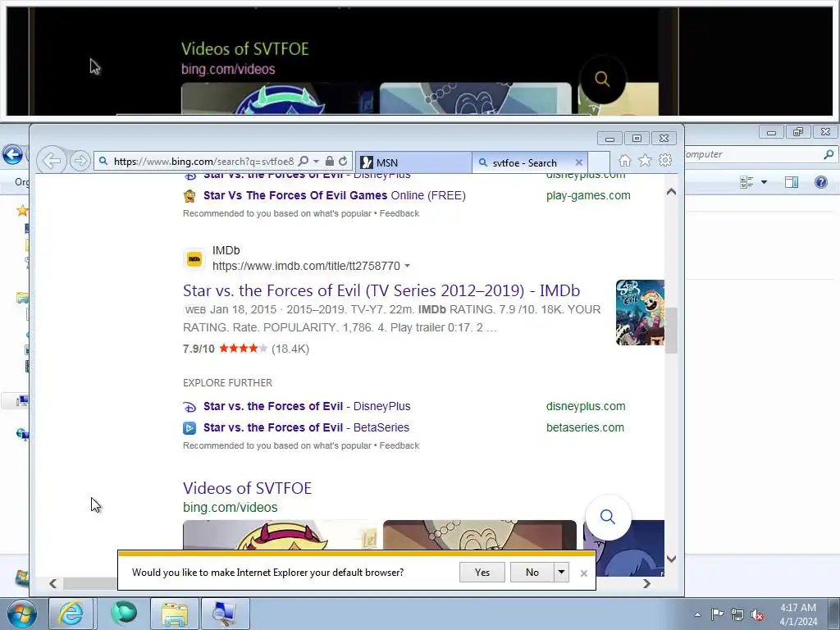
Task: Click the URL text in the address bar
Action: [x=203, y=162]
